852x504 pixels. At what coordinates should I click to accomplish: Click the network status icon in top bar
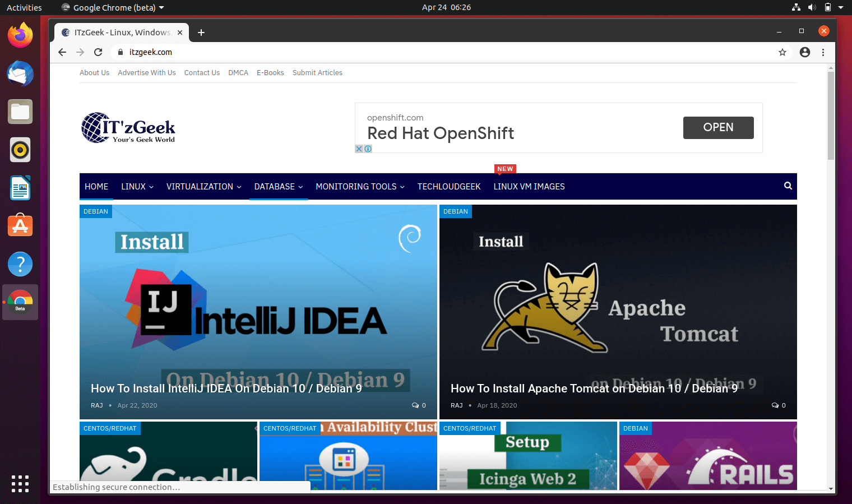click(x=796, y=7)
